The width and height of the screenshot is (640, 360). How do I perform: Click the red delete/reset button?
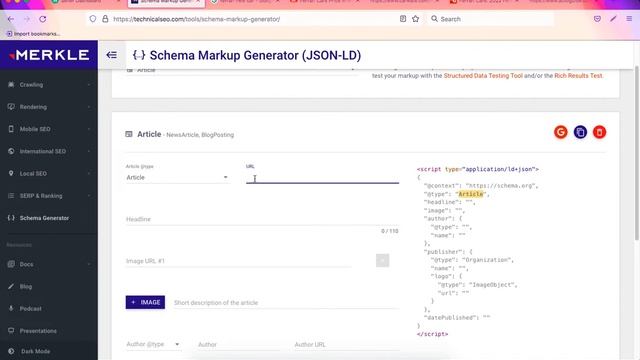click(599, 132)
